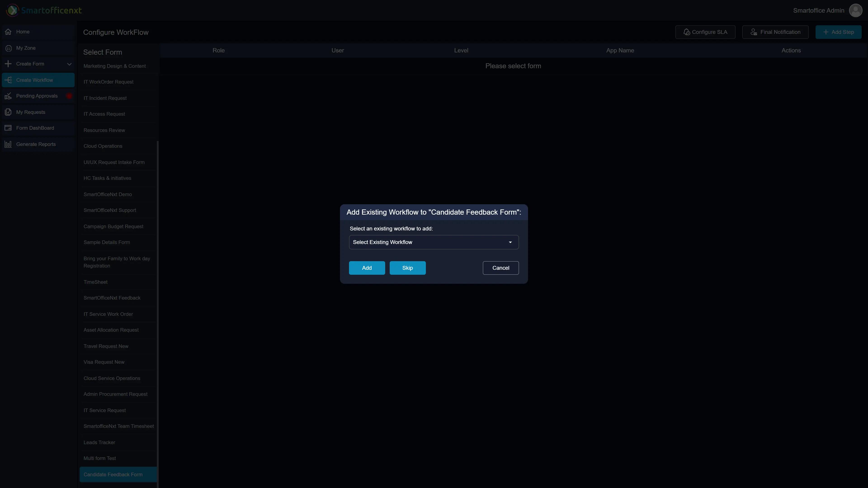Click the My Zone sidebar icon
Image resolution: width=868 pixels, height=488 pixels.
point(8,48)
